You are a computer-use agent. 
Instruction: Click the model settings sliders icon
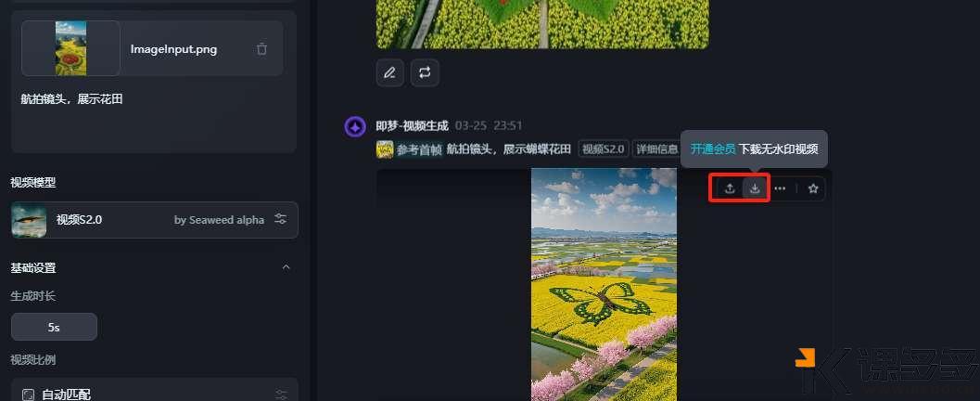(x=281, y=220)
